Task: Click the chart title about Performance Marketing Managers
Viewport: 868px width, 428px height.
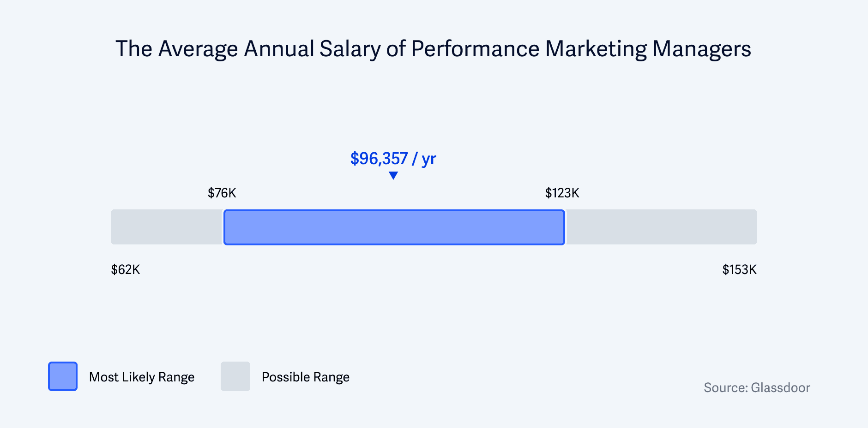Action: pyautogui.click(x=433, y=49)
